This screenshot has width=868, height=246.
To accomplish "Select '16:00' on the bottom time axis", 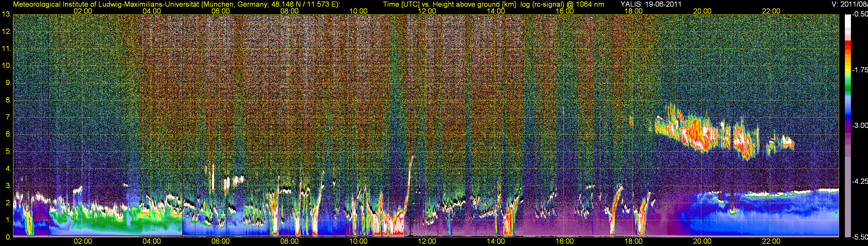I will click(x=565, y=242).
